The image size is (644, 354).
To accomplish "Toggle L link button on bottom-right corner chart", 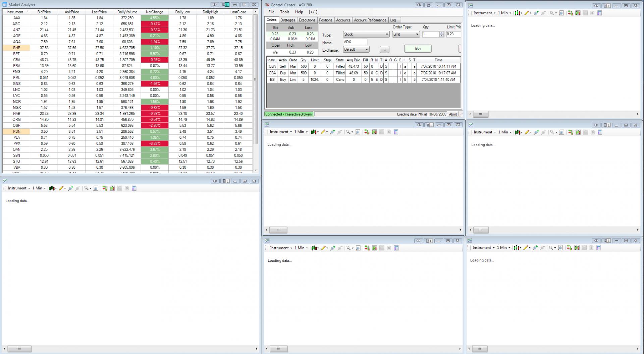I will pyautogui.click(x=607, y=241).
